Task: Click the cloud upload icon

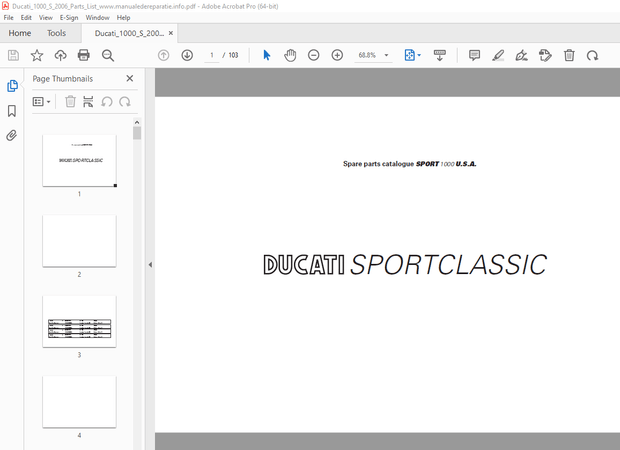Action: [60, 55]
